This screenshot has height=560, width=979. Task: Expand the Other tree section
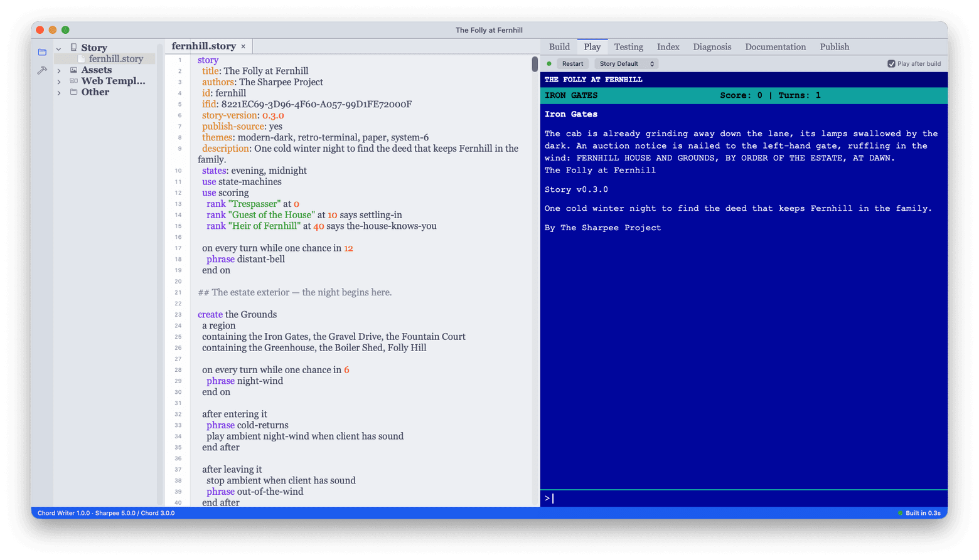coord(59,93)
